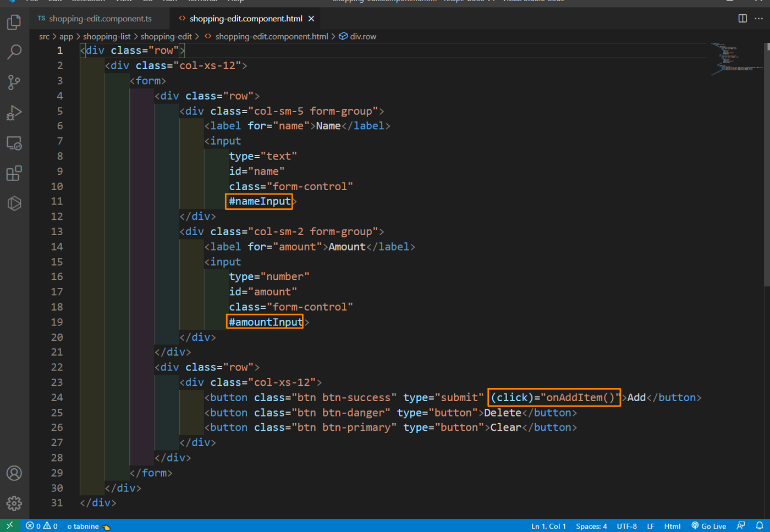Click the src breadcrumb
Screen dimensions: 770x532
tap(44, 36)
